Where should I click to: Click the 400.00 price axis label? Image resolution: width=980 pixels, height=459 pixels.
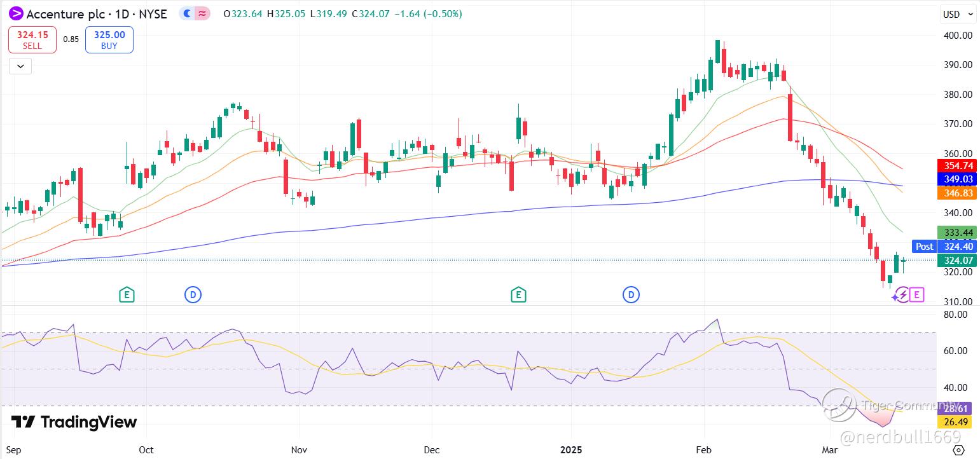[958, 35]
